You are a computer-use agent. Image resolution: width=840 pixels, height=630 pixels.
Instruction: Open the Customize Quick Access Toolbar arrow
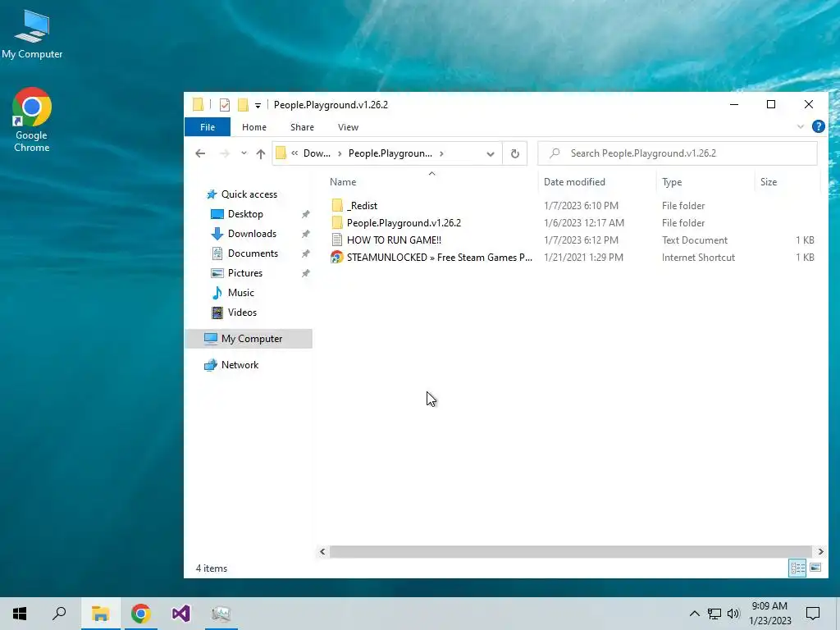(x=258, y=106)
